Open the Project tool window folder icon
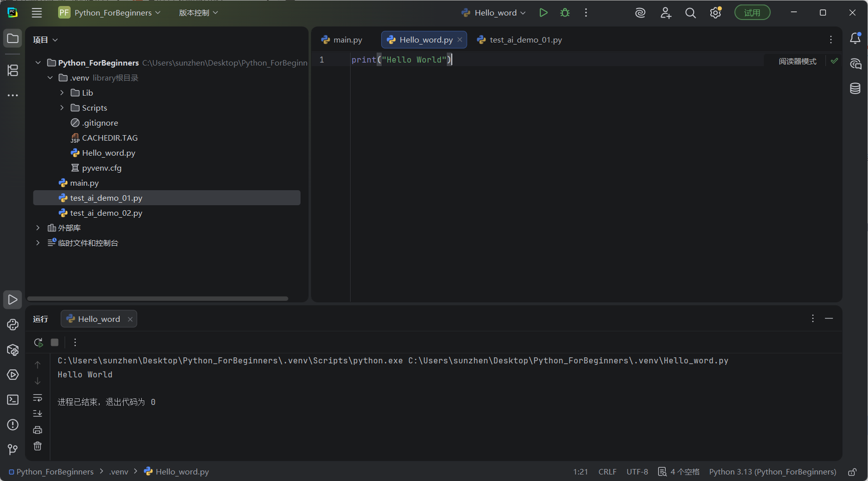The image size is (868, 481). tap(13, 39)
